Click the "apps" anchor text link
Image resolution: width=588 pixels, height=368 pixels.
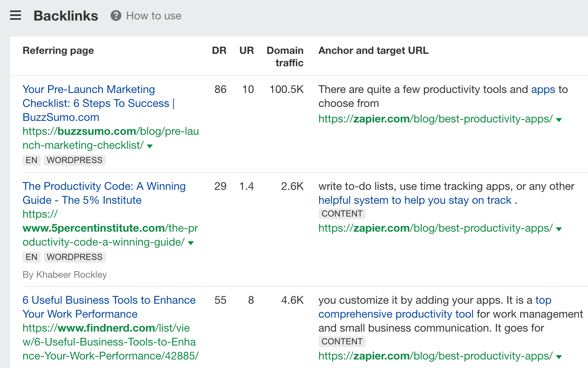point(543,89)
